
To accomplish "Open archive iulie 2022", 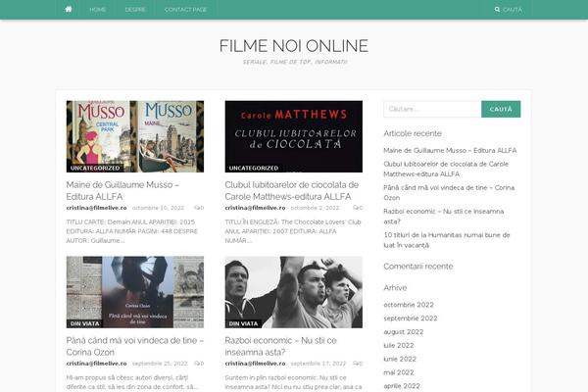I will pyautogui.click(x=399, y=346).
